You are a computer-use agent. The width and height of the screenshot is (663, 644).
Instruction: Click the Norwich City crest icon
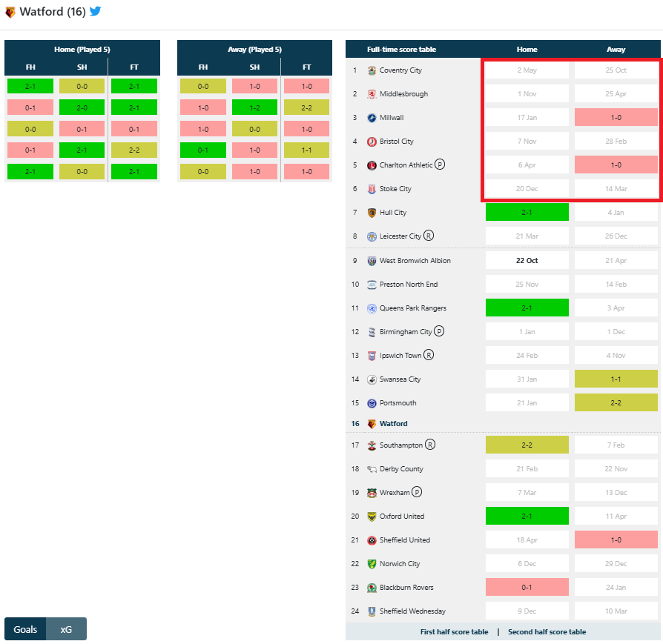pos(372,564)
